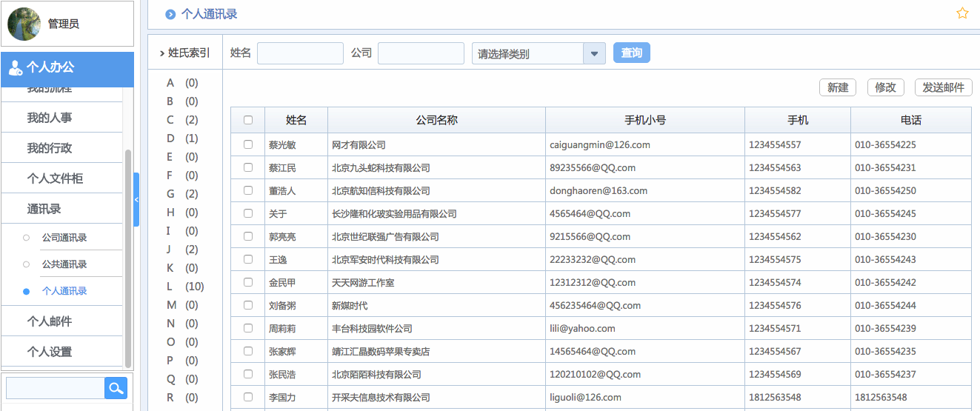Check the box for 蔡光敏

tap(248, 145)
